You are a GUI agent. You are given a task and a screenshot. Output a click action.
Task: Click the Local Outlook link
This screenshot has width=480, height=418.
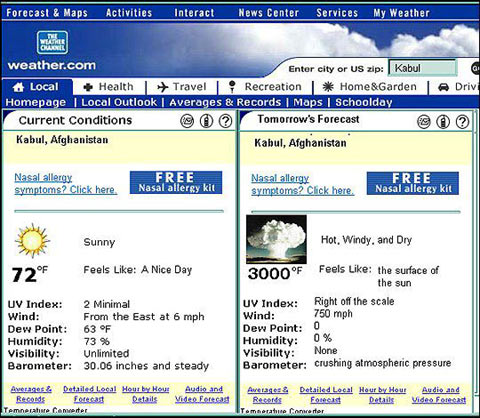pos(119,102)
